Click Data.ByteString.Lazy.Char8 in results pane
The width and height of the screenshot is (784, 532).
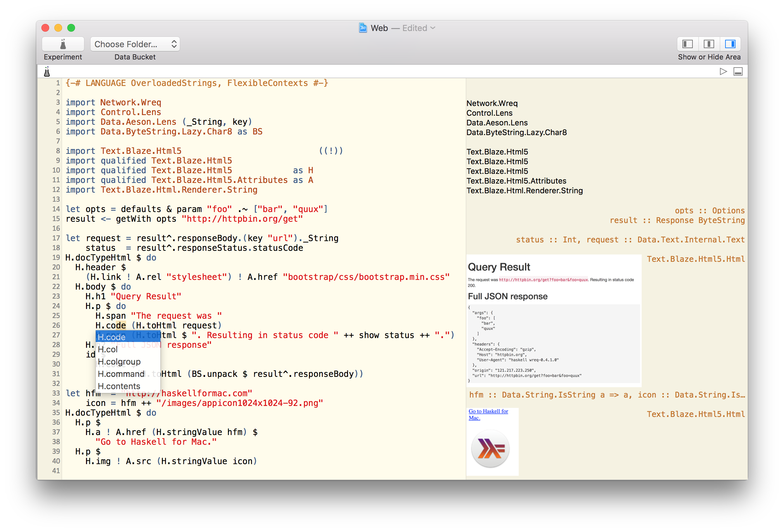click(517, 133)
